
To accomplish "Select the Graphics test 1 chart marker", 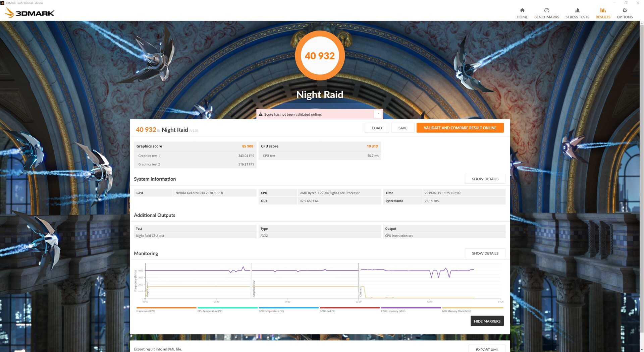I will coord(147,289).
